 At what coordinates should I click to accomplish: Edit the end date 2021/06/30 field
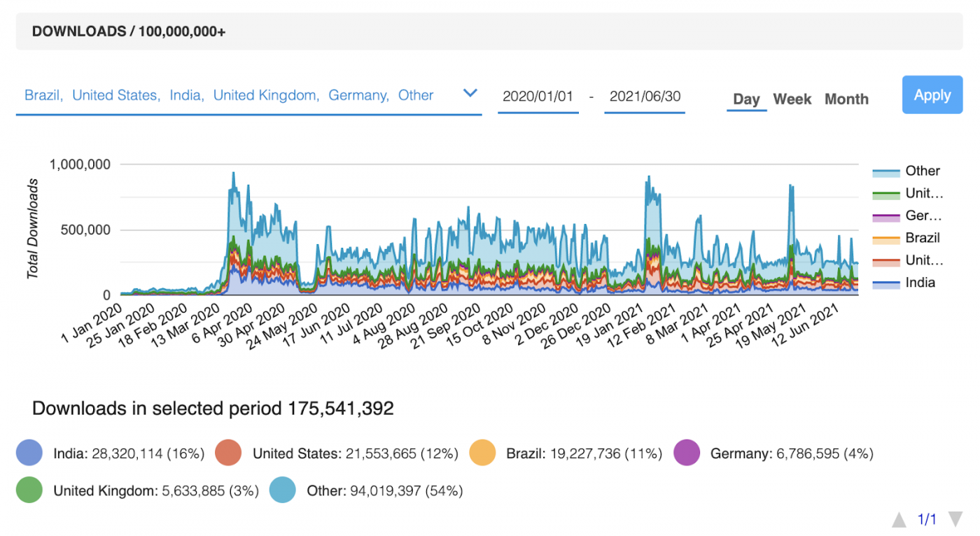[x=645, y=97]
